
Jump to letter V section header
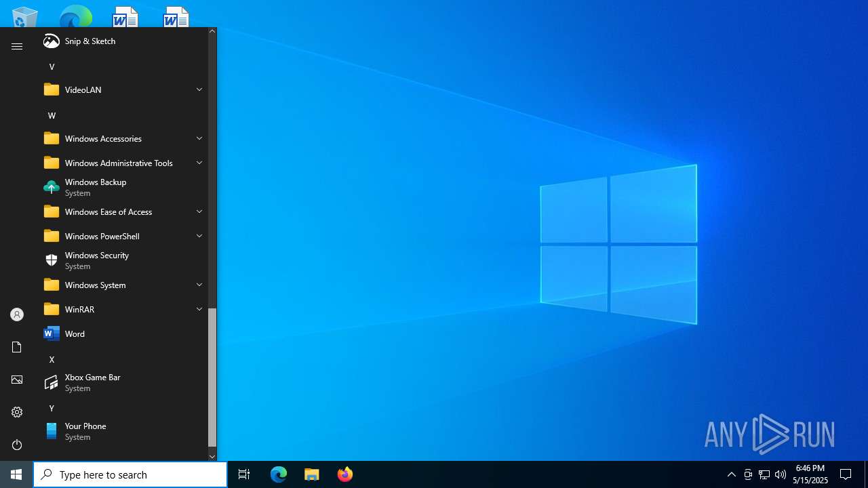click(52, 66)
